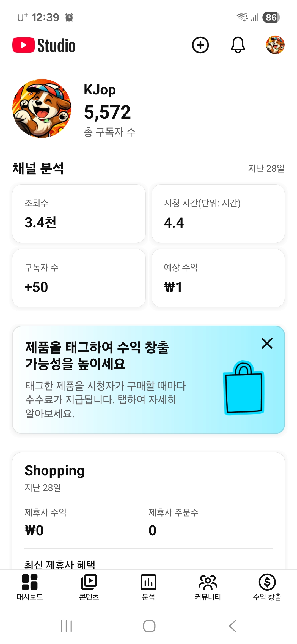Open the 시청 시간 card
The height and width of the screenshot is (644, 297).
(x=218, y=214)
